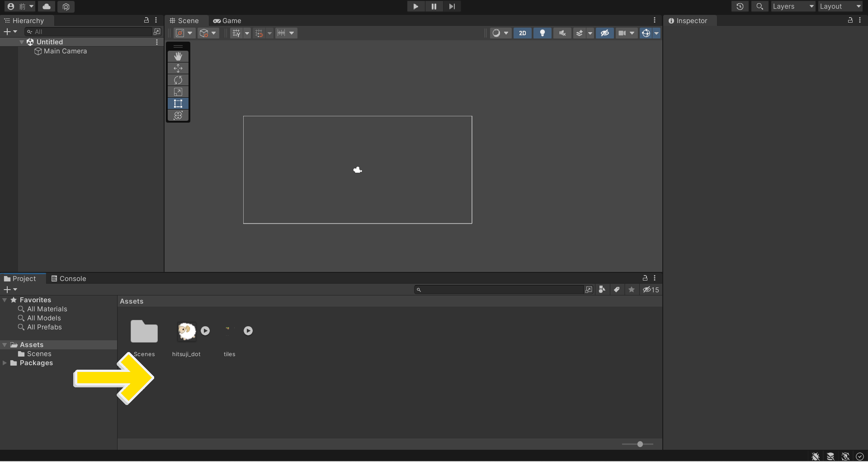Adjust the asset icon size slider
This screenshot has height=462, width=868.
(x=640, y=444)
